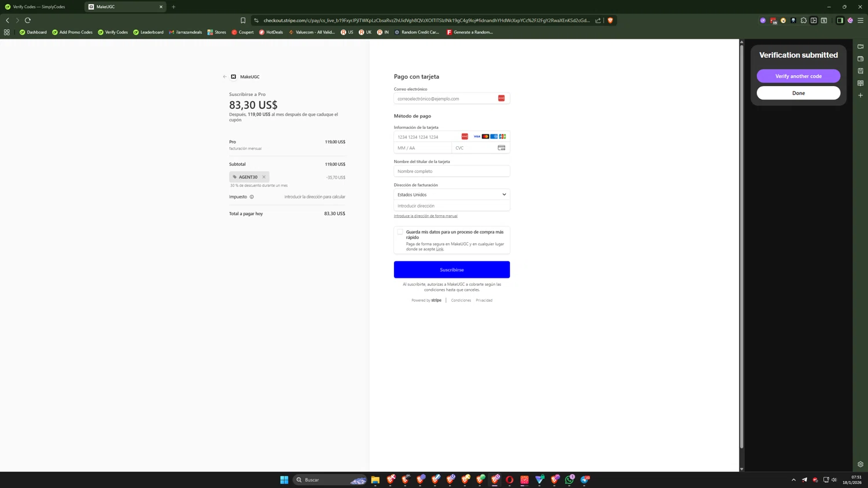Open the purple checkmark extension icon
The image size is (868, 488).
click(763, 20)
